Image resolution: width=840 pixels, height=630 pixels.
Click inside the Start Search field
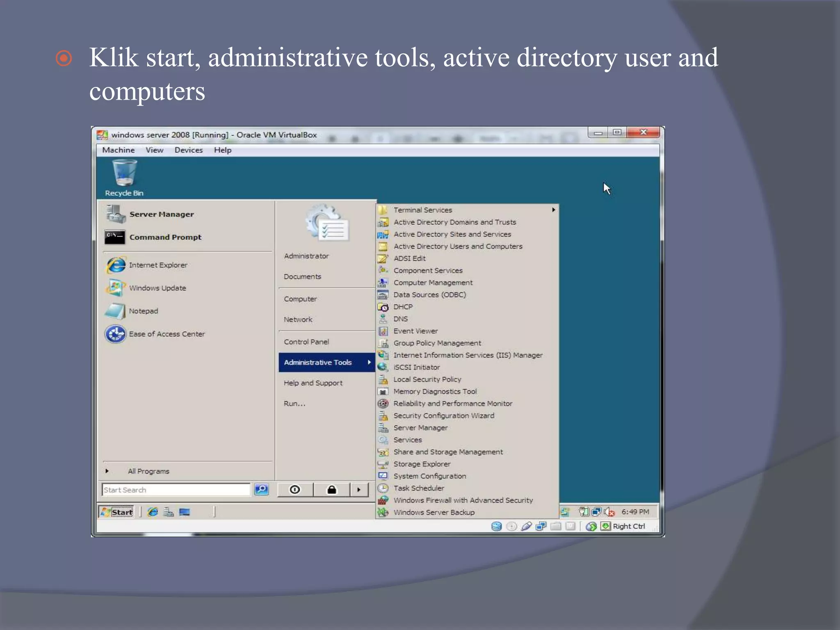tap(176, 489)
